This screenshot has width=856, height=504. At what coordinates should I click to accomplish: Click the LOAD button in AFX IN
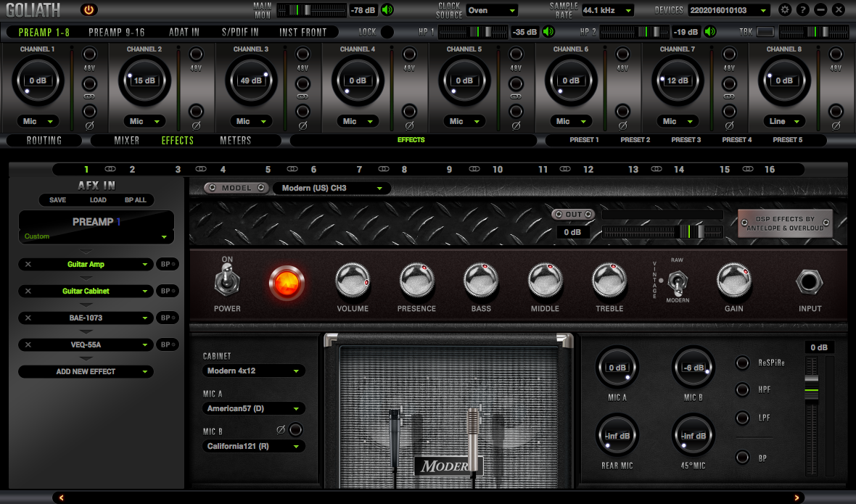(98, 200)
